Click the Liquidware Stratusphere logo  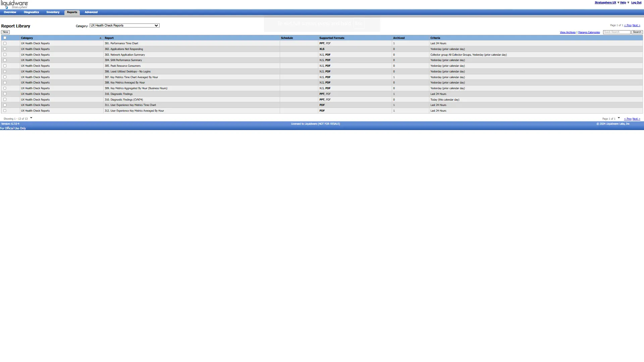(x=14, y=4)
